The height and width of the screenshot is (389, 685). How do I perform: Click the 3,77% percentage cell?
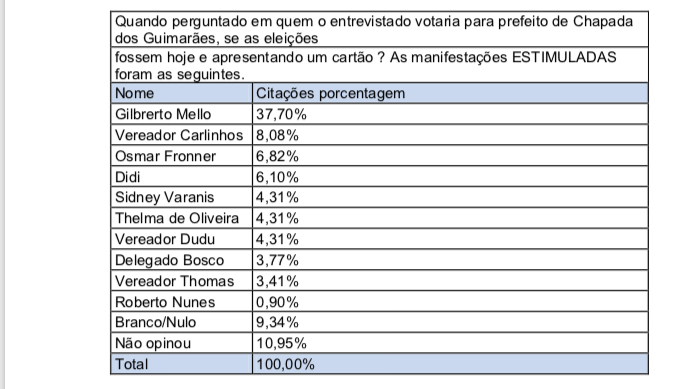(x=450, y=260)
